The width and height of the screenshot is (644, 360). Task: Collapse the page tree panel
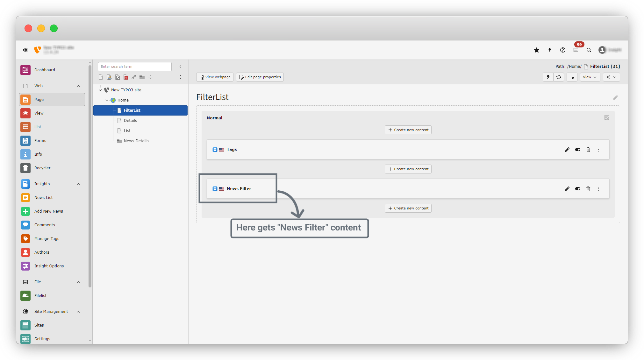[x=180, y=67]
